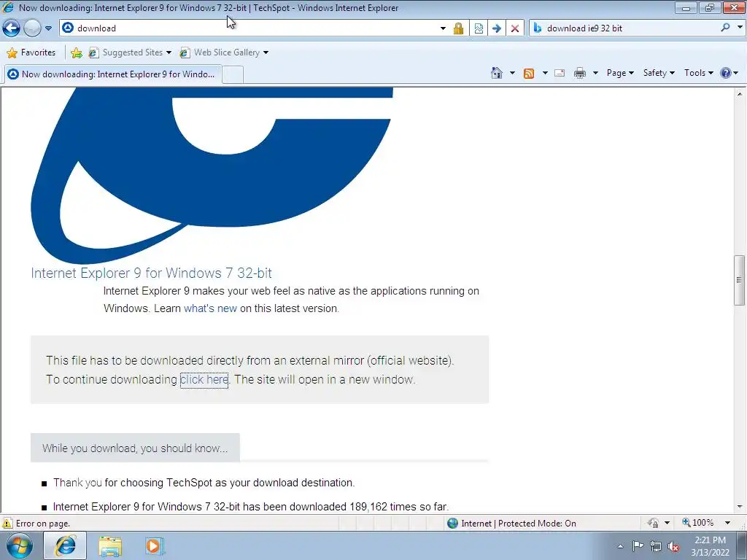Click the Forward navigation button
747x560 pixels.
pos(32,28)
